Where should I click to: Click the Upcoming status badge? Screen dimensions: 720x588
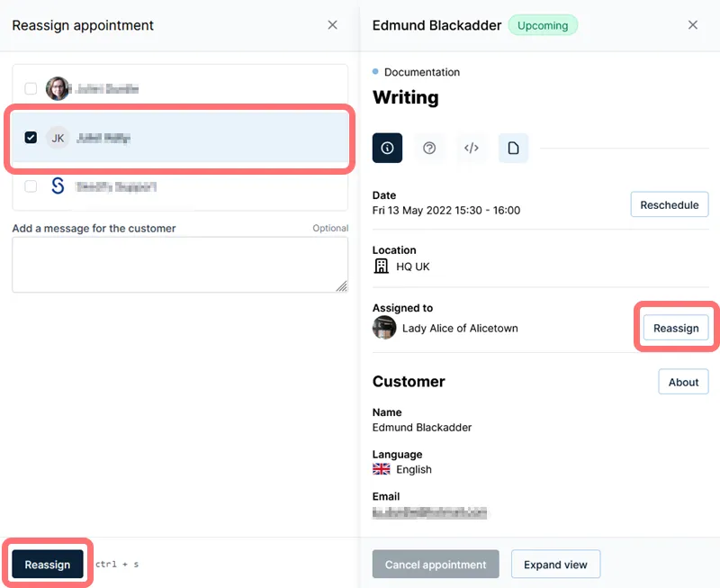click(x=543, y=25)
